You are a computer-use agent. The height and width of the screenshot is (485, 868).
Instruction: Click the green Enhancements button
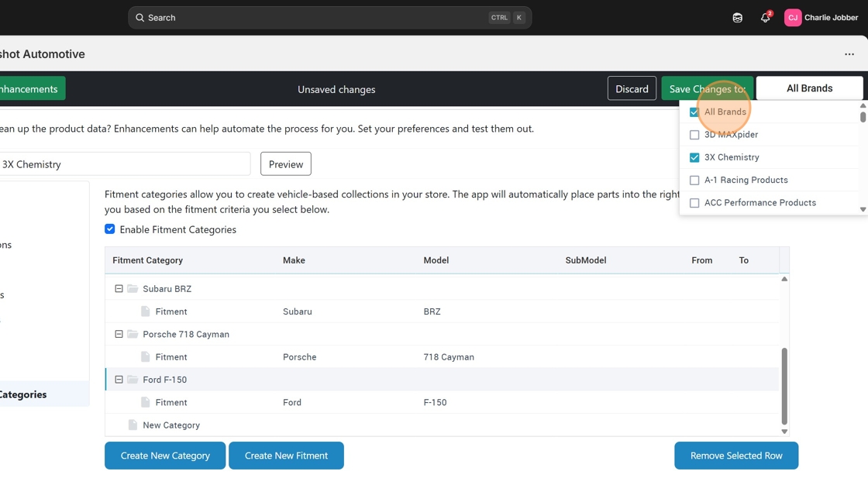tap(32, 88)
